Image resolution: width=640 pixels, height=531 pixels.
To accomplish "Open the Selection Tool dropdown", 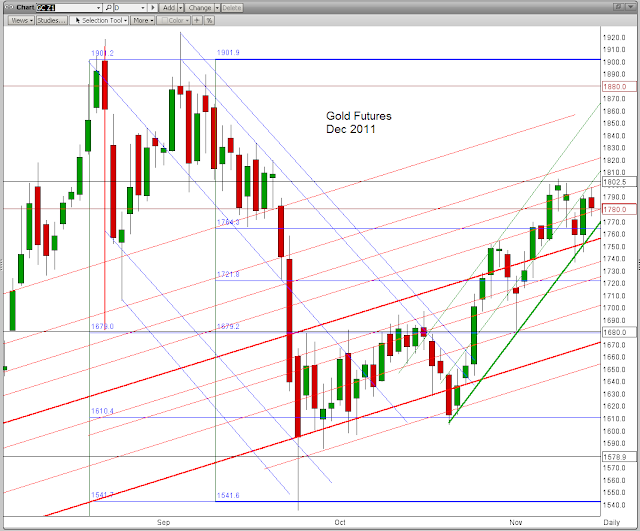I will point(99,20).
